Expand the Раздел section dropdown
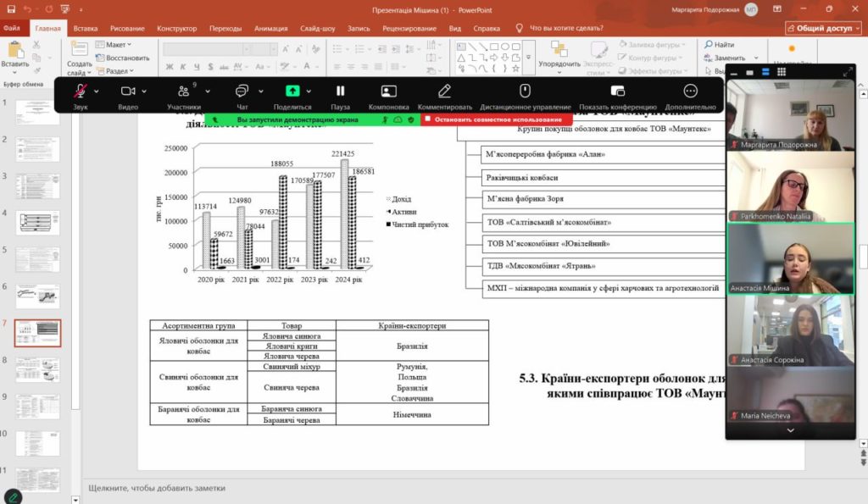 tap(117, 71)
